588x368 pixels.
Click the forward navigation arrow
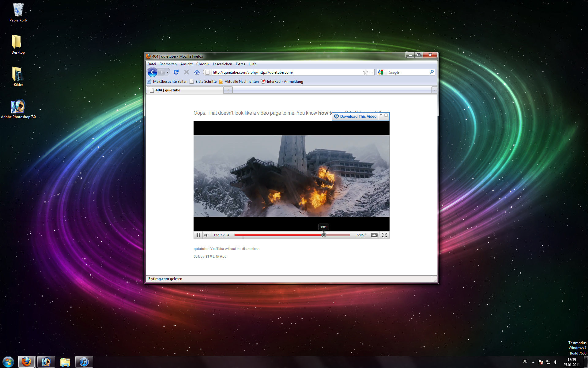[x=161, y=72]
